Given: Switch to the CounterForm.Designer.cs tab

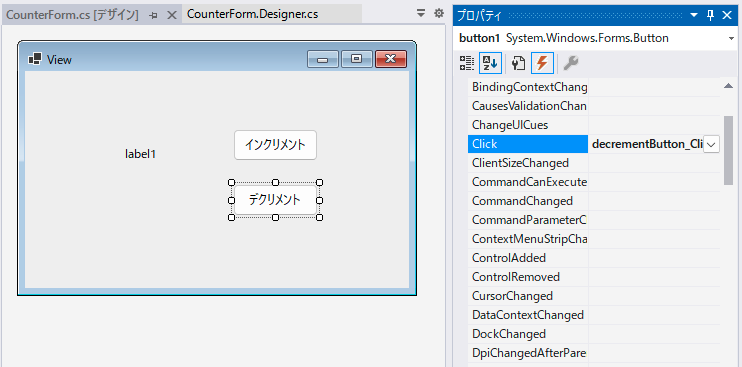Looking at the screenshot, I should click(253, 14).
